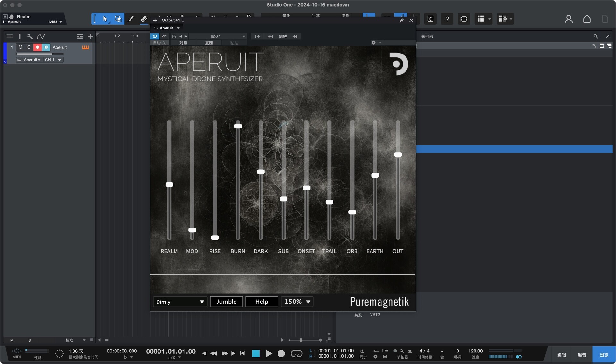Click the metronome icon in transport
Screen dimensions: 616x364
point(410,351)
